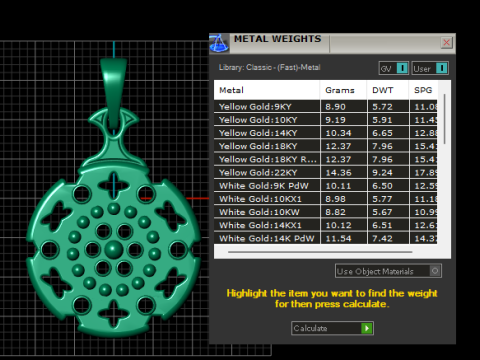Click the Metal Weights scale icon
This screenshot has width=480, height=360.
coord(219,43)
